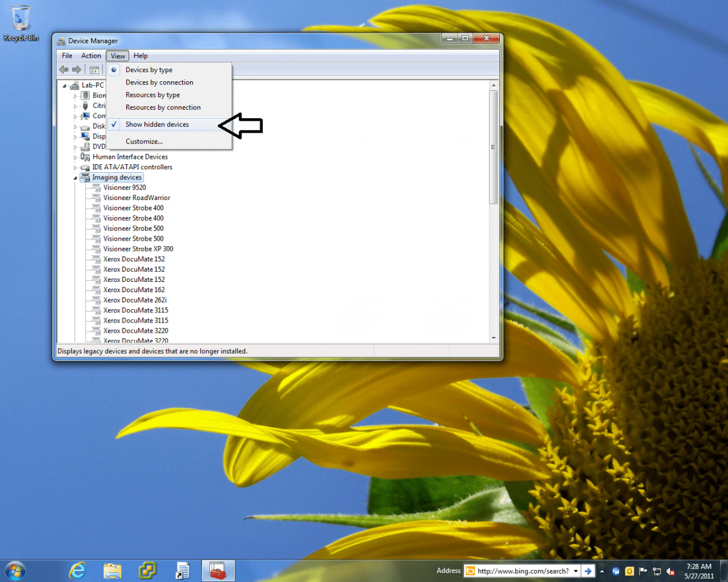This screenshot has height=582, width=728.
Task: Click the Go arrow beside the address bar
Action: click(x=588, y=570)
